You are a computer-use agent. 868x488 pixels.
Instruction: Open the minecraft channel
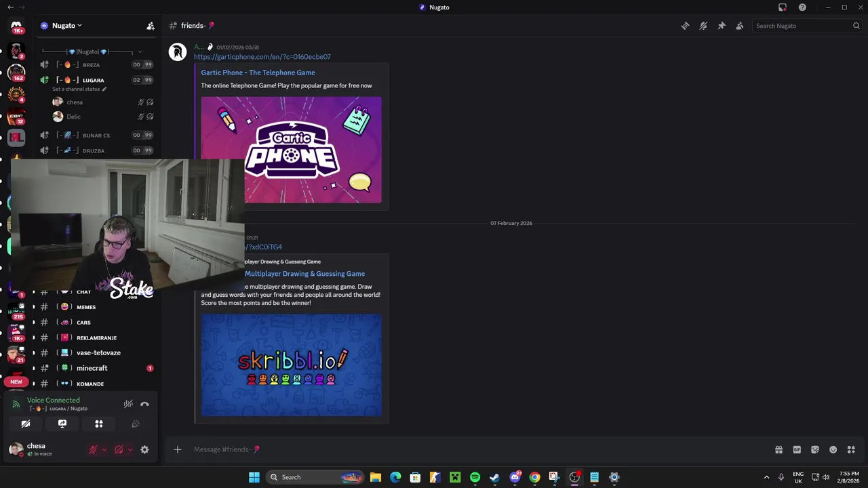(x=95, y=368)
